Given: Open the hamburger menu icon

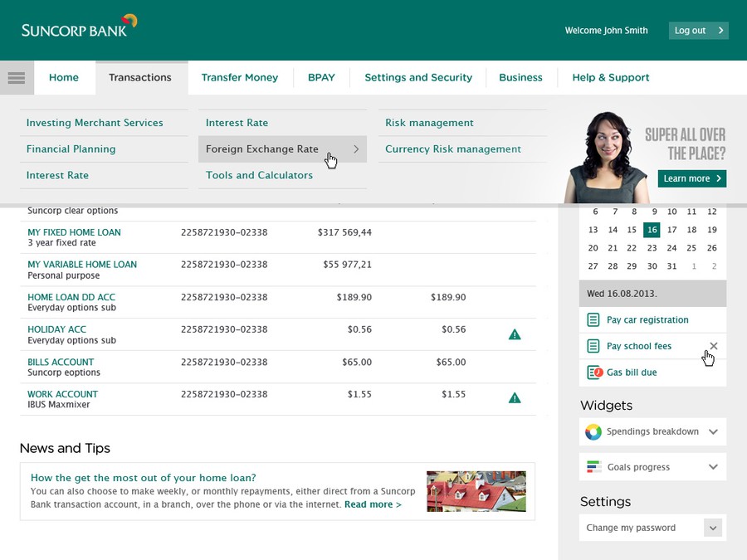Looking at the screenshot, I should [17, 78].
